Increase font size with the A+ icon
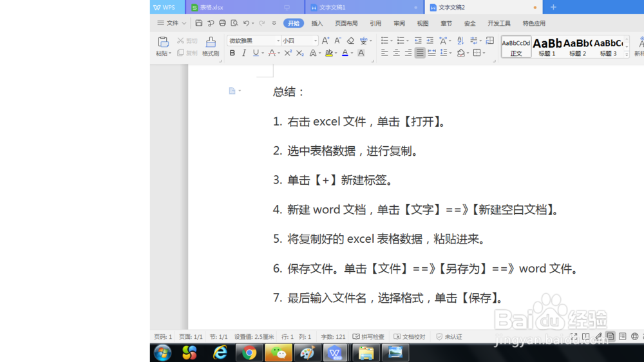This screenshot has width=644, height=362. tap(325, 41)
